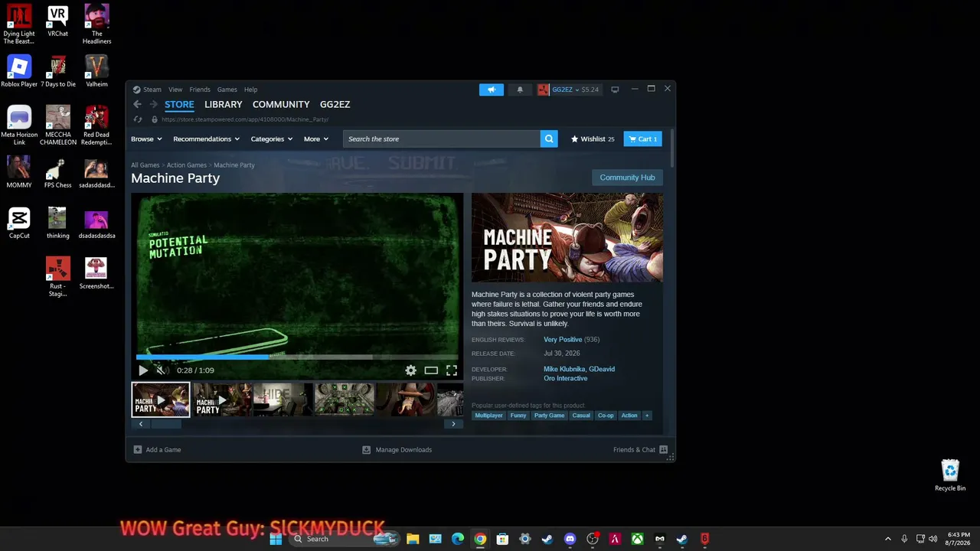Open trailer video settings gear
Viewport: 980px width, 551px height.
tap(411, 370)
